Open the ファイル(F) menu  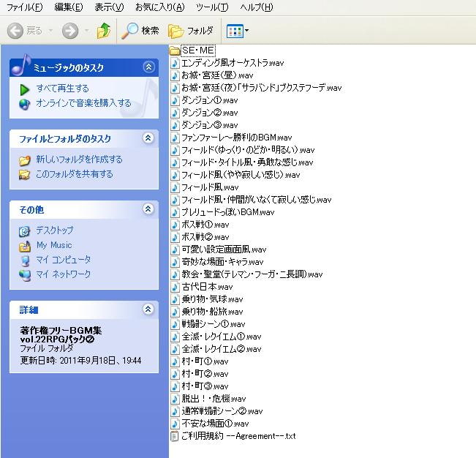pyautogui.click(x=25, y=7)
